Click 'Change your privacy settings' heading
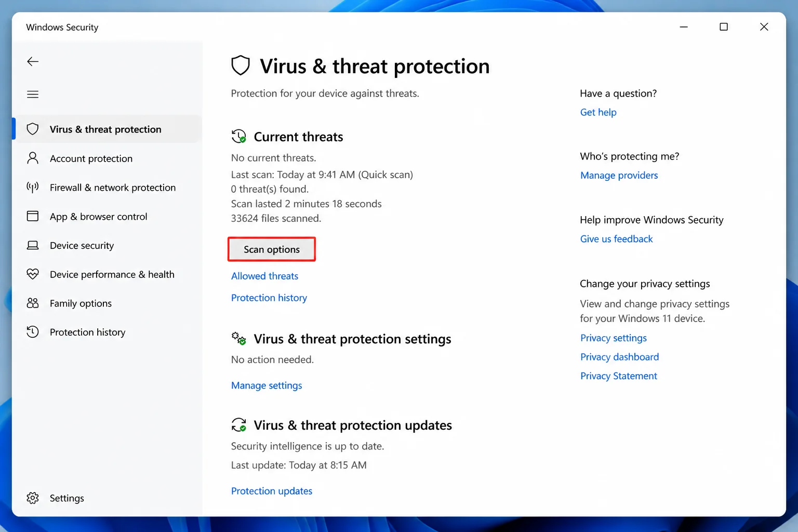 pyautogui.click(x=645, y=284)
